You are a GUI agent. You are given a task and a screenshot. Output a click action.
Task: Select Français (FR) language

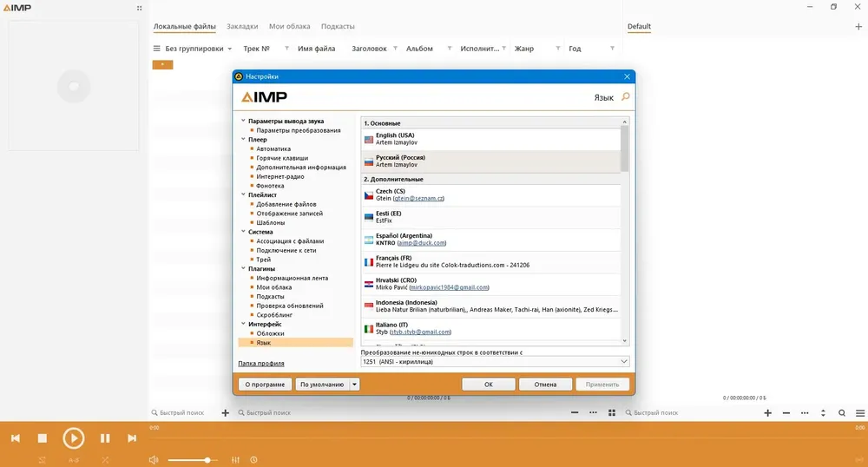[491, 262]
